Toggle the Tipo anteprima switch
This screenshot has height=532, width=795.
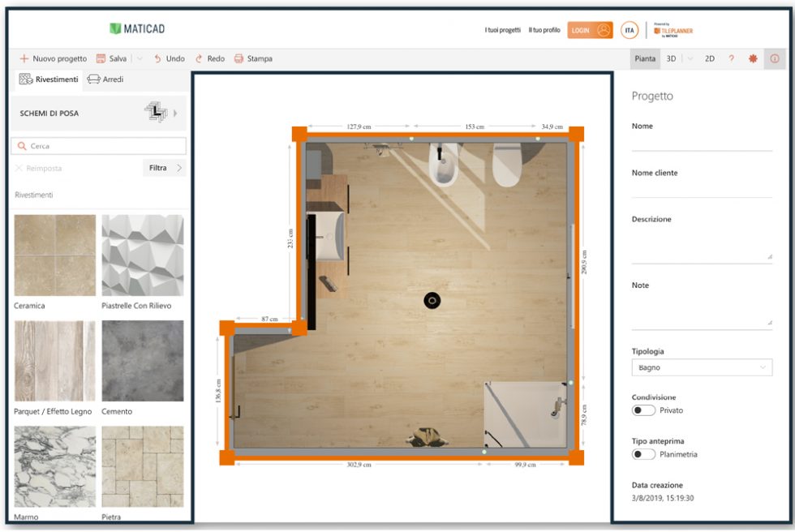point(643,454)
